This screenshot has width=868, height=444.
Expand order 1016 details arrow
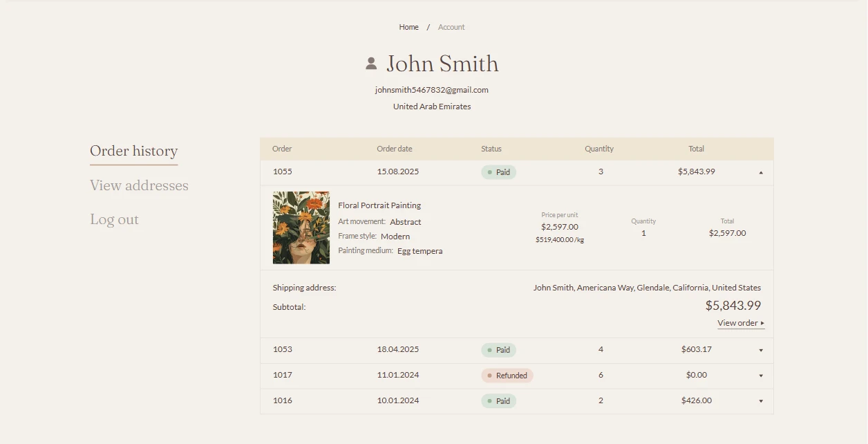click(x=761, y=401)
